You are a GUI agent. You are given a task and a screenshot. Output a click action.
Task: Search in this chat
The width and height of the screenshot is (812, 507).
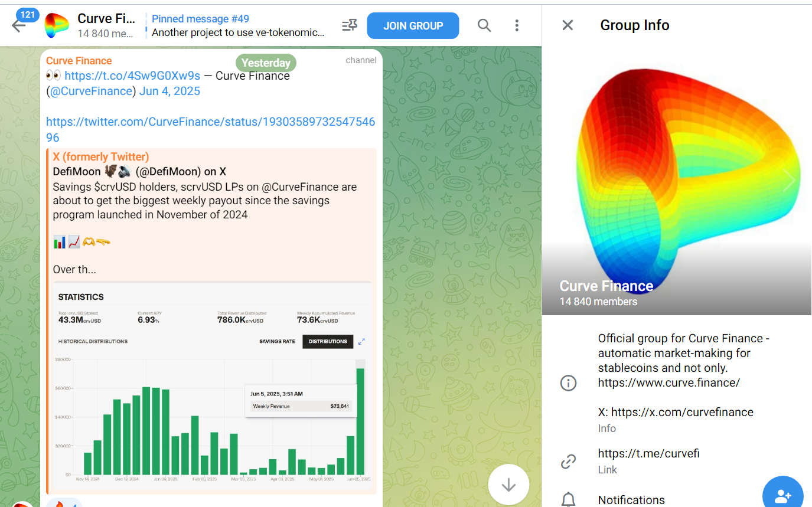tap(484, 25)
